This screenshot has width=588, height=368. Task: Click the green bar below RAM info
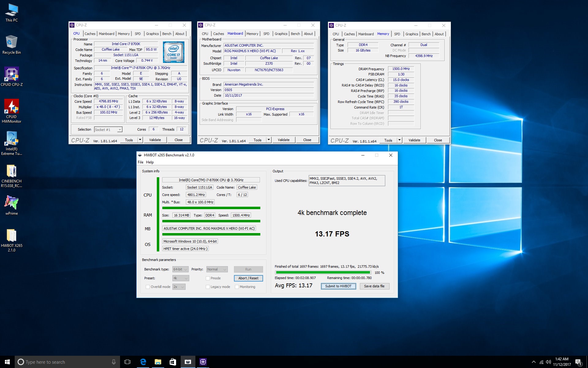(x=211, y=221)
